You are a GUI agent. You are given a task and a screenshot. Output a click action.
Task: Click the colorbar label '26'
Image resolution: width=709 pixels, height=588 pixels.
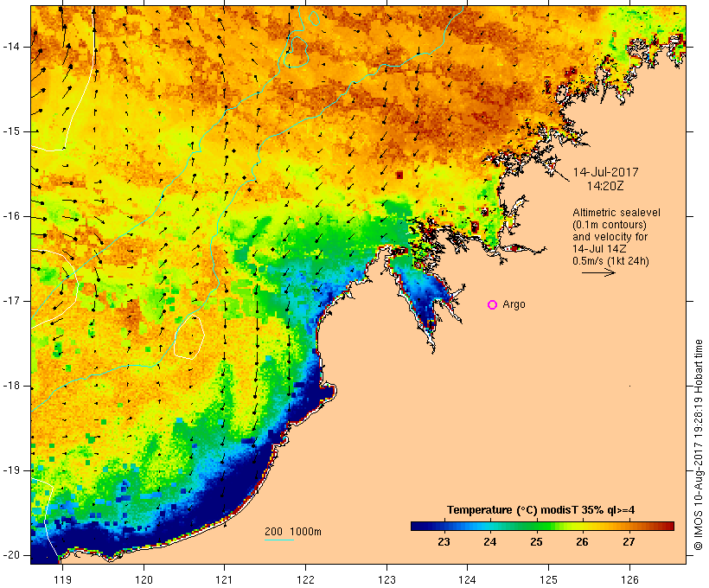pyautogui.click(x=583, y=542)
